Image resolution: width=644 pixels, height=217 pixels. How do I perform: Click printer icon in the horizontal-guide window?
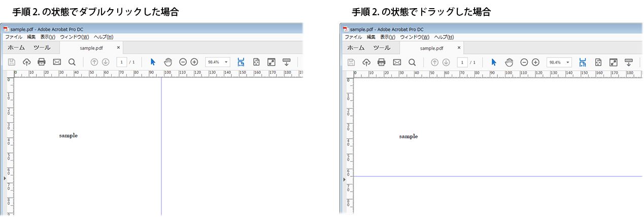click(x=382, y=62)
